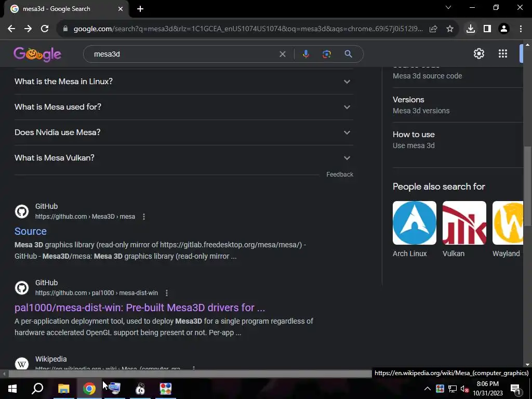Bookmark this page with the star icon
This screenshot has width=532, height=399.
point(450,29)
